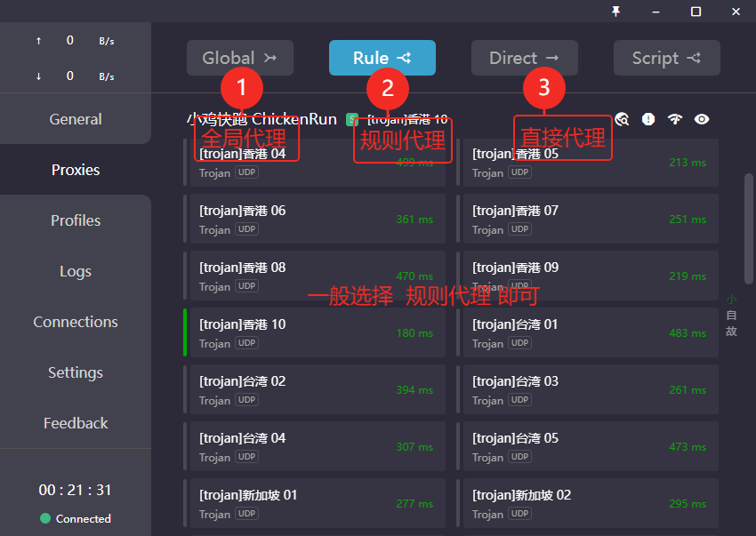The width and height of the screenshot is (756, 536).
Task: Open Script mode
Action: point(666,57)
